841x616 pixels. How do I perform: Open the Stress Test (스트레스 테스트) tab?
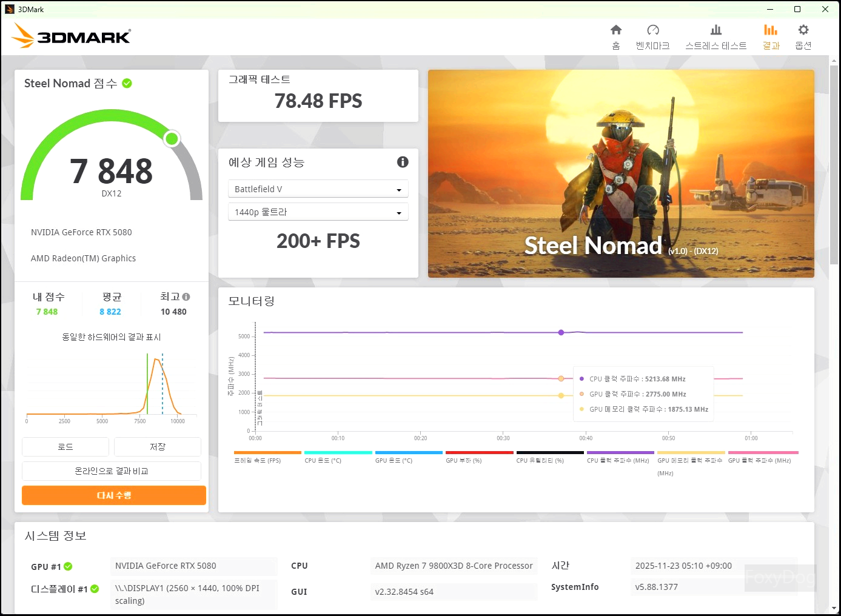point(716,37)
